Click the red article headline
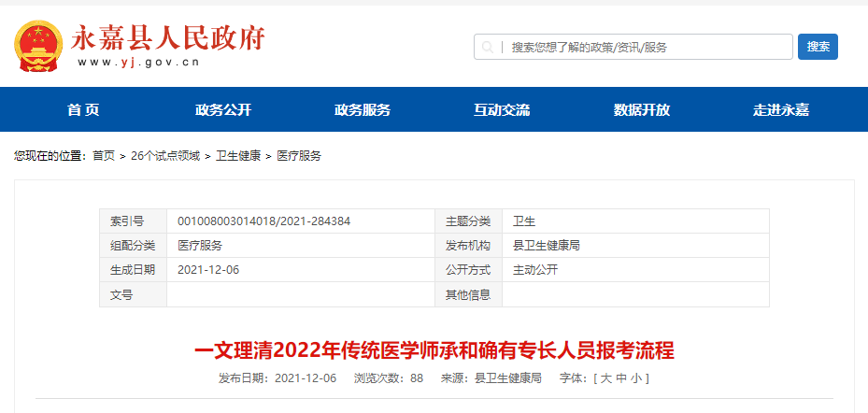 (434, 351)
